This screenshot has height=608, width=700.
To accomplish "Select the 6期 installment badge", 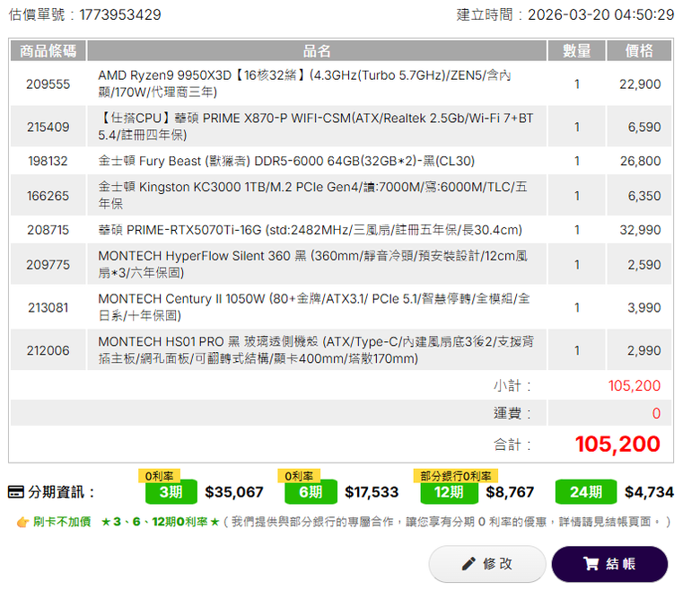I will point(311,492).
